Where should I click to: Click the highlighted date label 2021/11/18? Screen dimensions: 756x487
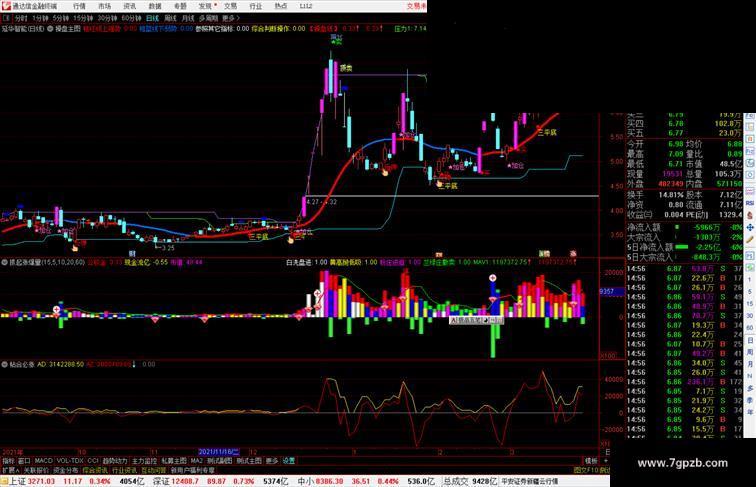(x=219, y=452)
